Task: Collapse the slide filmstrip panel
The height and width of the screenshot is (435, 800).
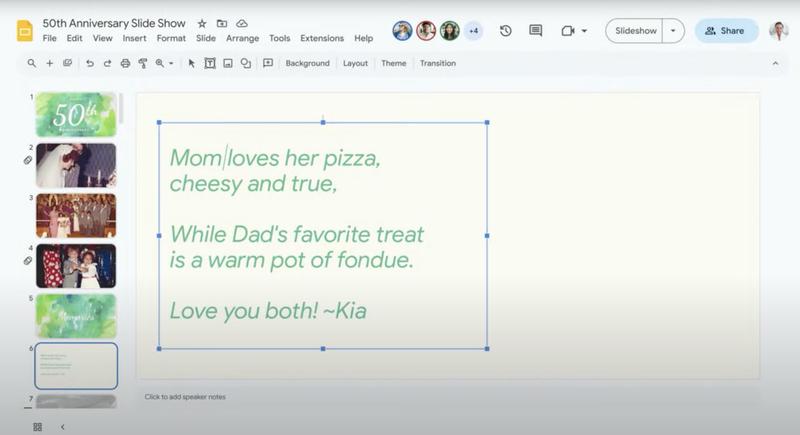Action: coord(62,426)
